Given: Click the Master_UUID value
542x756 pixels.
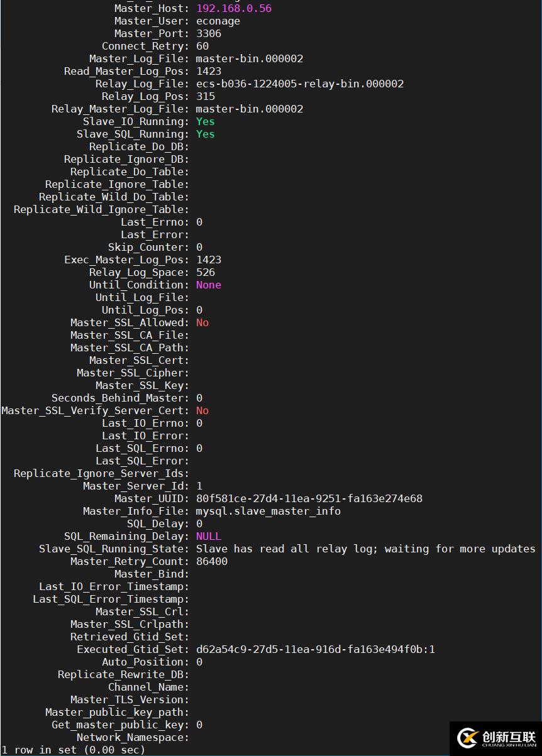Looking at the screenshot, I should tap(309, 498).
